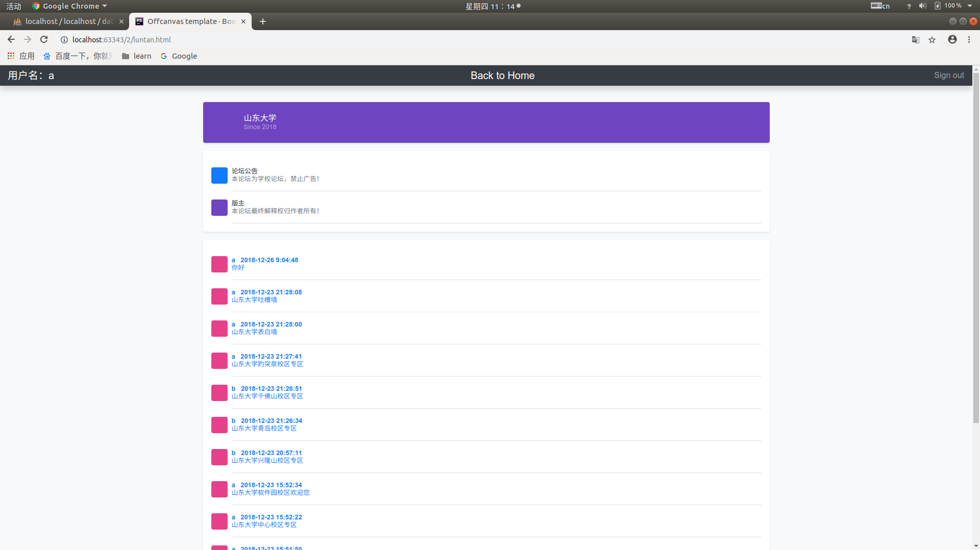980x550 pixels.
Task: Open post 山东大学青岛校区专区
Action: click(264, 429)
